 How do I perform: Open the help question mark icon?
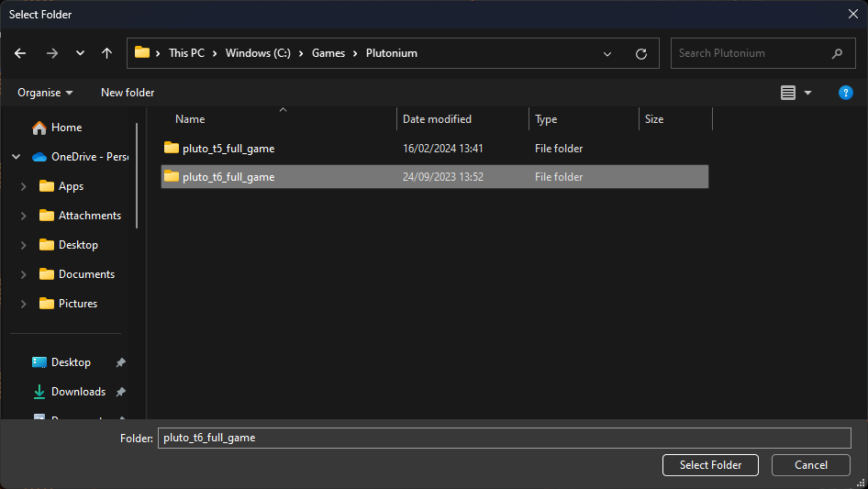(x=846, y=93)
